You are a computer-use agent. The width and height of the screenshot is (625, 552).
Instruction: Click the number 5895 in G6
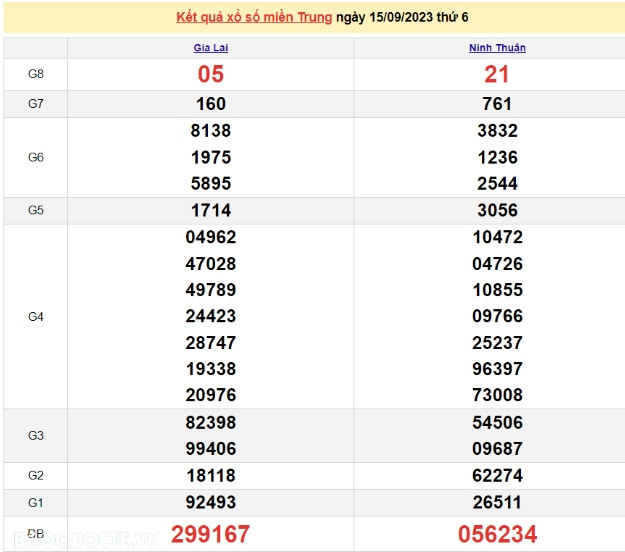(x=211, y=184)
